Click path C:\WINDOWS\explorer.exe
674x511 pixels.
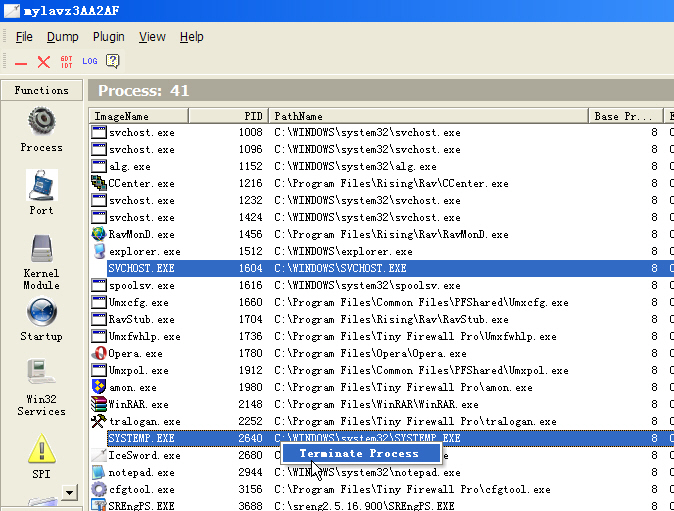pyautogui.click(x=343, y=251)
